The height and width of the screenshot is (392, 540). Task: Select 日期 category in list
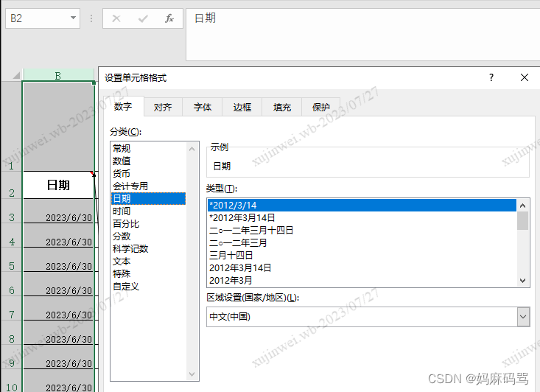coord(148,198)
